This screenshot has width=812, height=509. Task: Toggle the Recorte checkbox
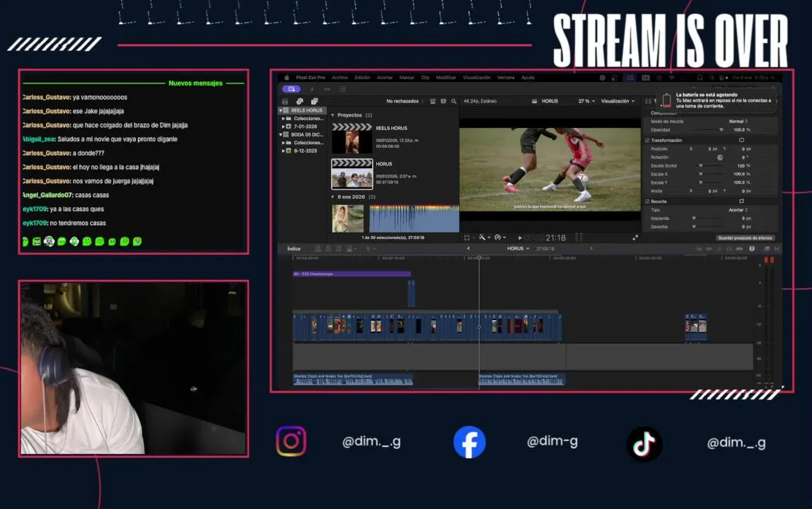coord(647,201)
